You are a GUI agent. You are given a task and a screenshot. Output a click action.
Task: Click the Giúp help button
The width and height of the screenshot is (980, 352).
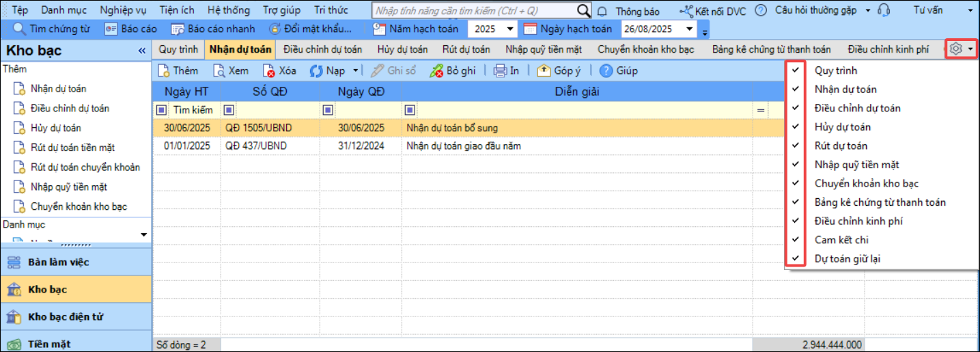tap(619, 70)
